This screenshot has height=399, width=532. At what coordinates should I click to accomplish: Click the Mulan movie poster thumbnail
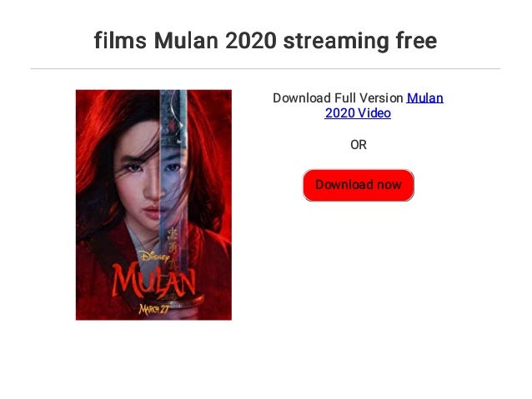click(153, 205)
